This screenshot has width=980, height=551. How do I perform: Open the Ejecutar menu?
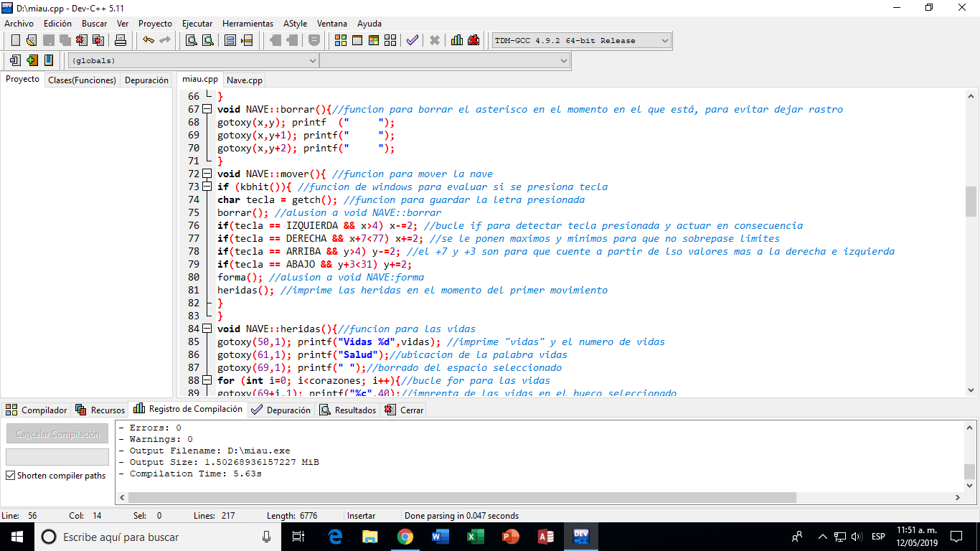pyautogui.click(x=197, y=24)
